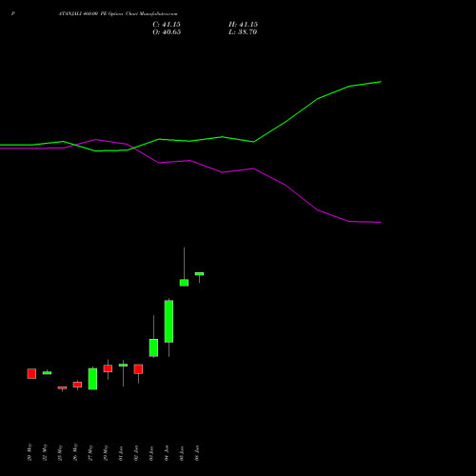Click the low value L: 38.70
This screenshot has width=476, height=476.
click(x=243, y=32)
